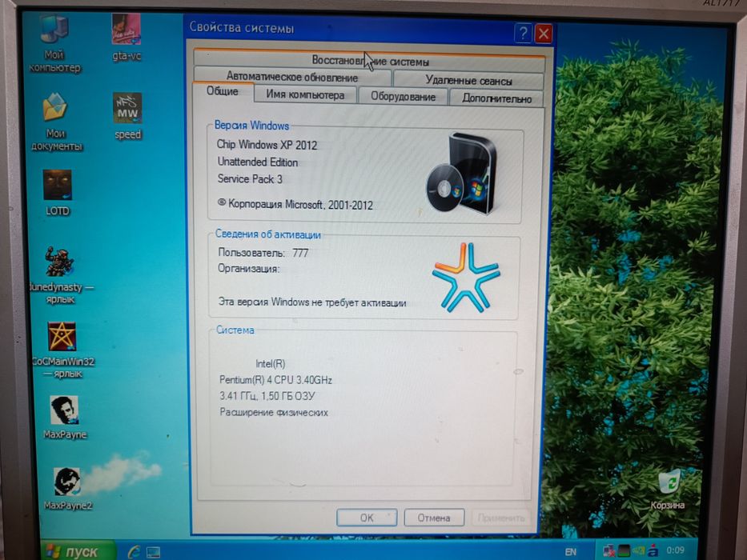Click the text 'Chip Windows XP 2012'

[267, 145]
